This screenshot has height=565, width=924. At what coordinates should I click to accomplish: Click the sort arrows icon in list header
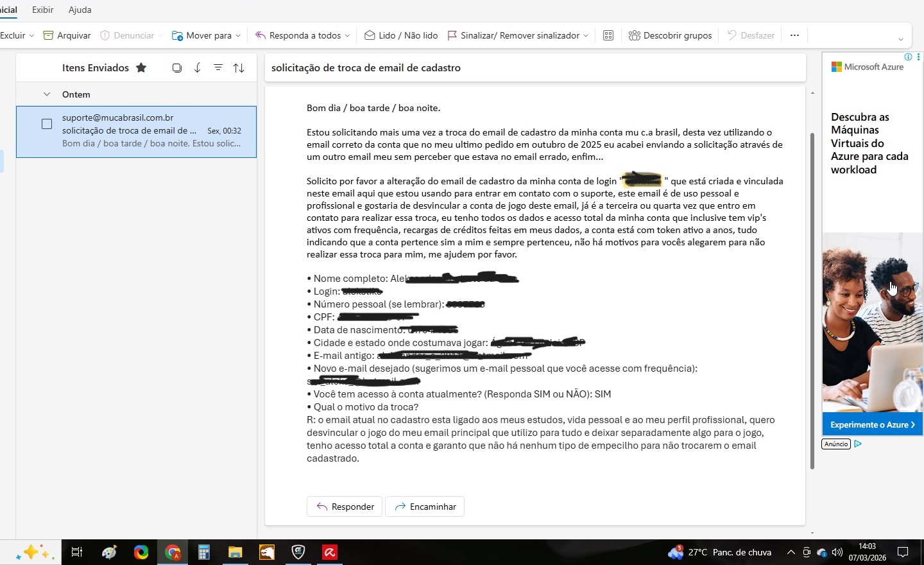click(239, 67)
